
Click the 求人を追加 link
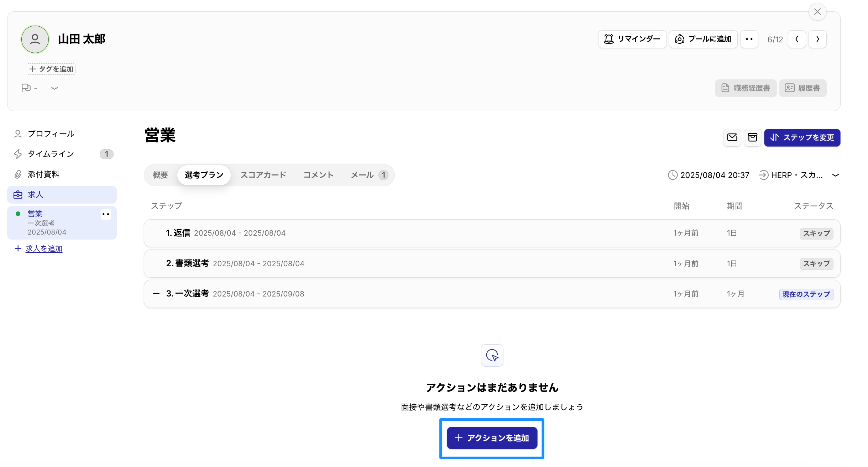point(44,248)
